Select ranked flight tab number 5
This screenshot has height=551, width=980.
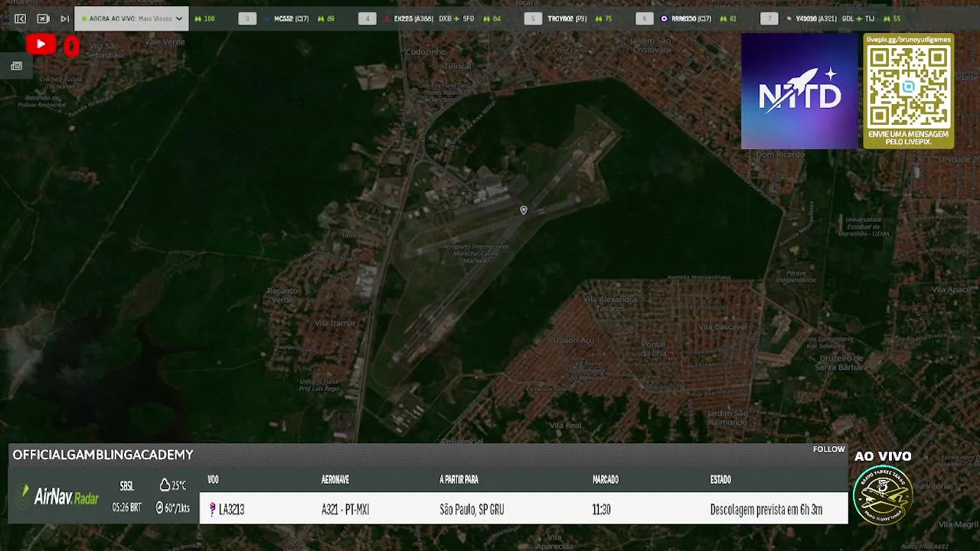tap(533, 18)
